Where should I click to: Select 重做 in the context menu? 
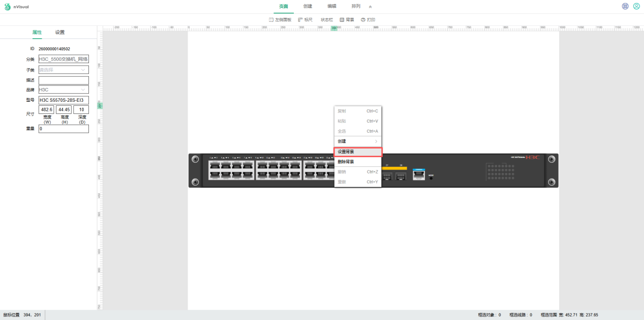pos(358,182)
